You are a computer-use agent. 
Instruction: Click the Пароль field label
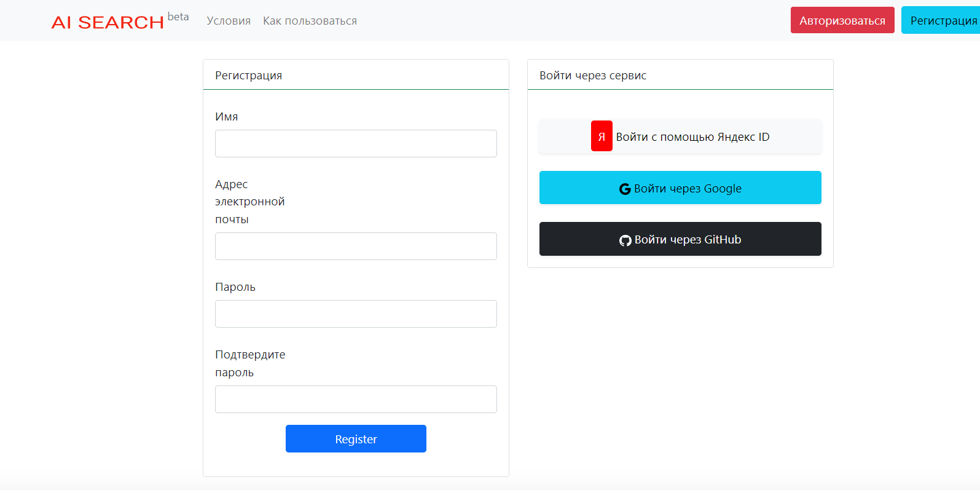click(x=235, y=287)
